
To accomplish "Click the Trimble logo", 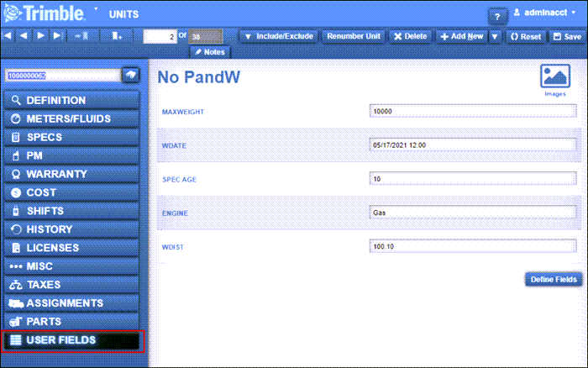I will (x=45, y=13).
